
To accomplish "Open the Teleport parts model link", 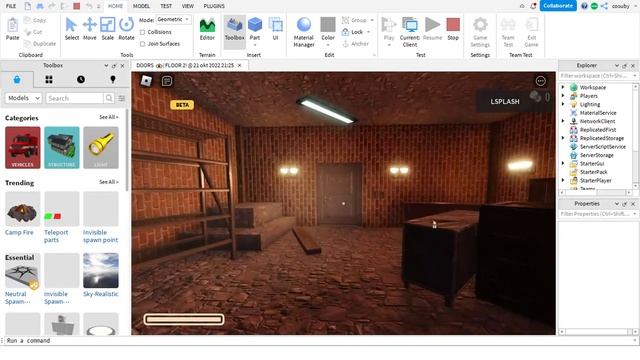I will [x=56, y=236].
